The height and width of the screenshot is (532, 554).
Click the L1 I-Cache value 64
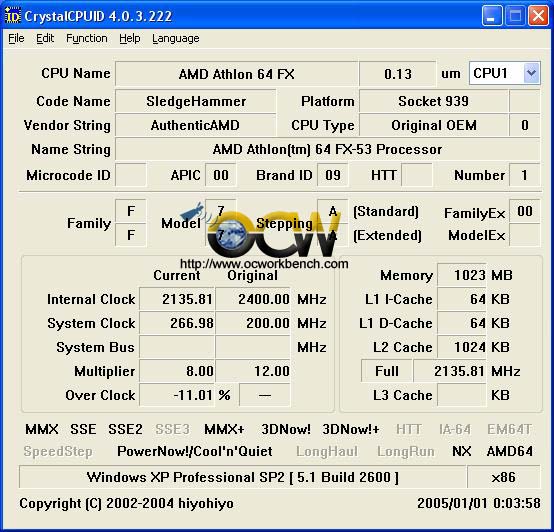coord(462,299)
